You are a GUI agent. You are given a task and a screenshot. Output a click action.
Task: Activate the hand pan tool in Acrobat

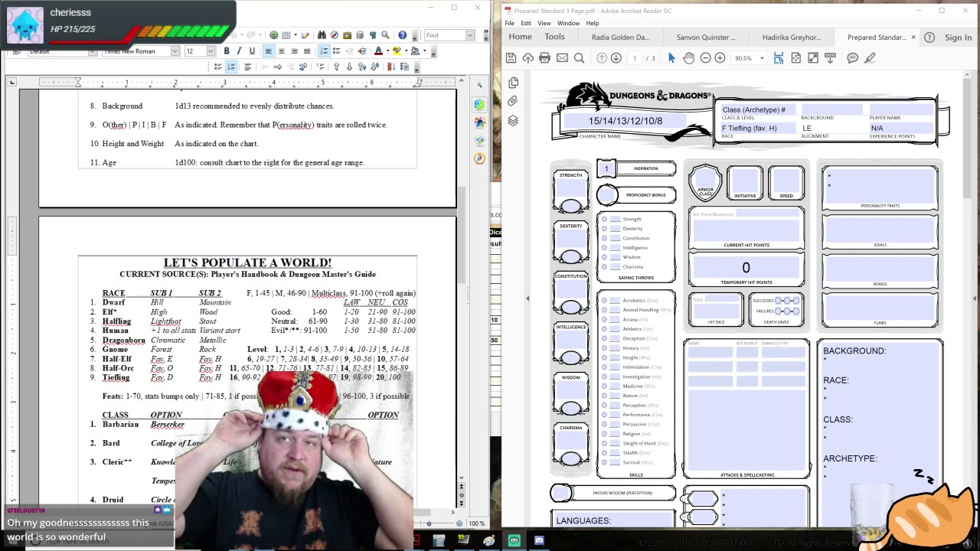(x=688, y=58)
